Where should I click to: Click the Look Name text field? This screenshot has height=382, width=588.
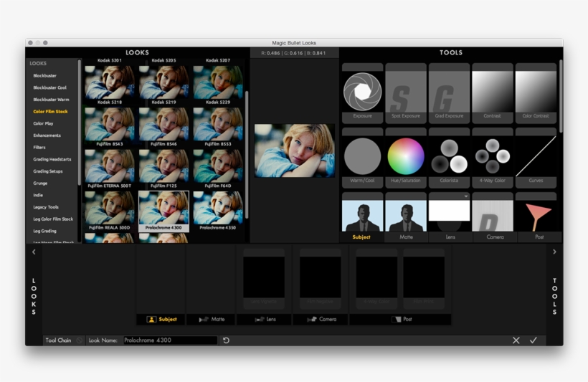(x=171, y=340)
